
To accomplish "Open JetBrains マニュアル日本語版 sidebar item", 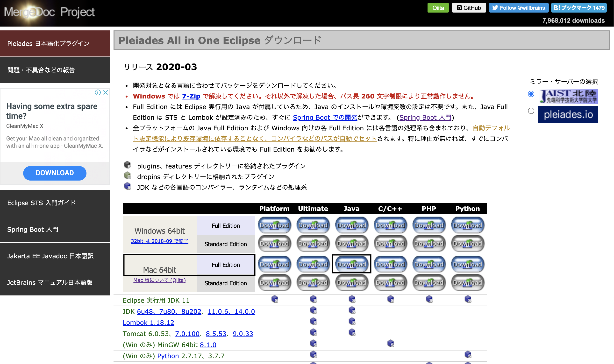I will (55, 282).
